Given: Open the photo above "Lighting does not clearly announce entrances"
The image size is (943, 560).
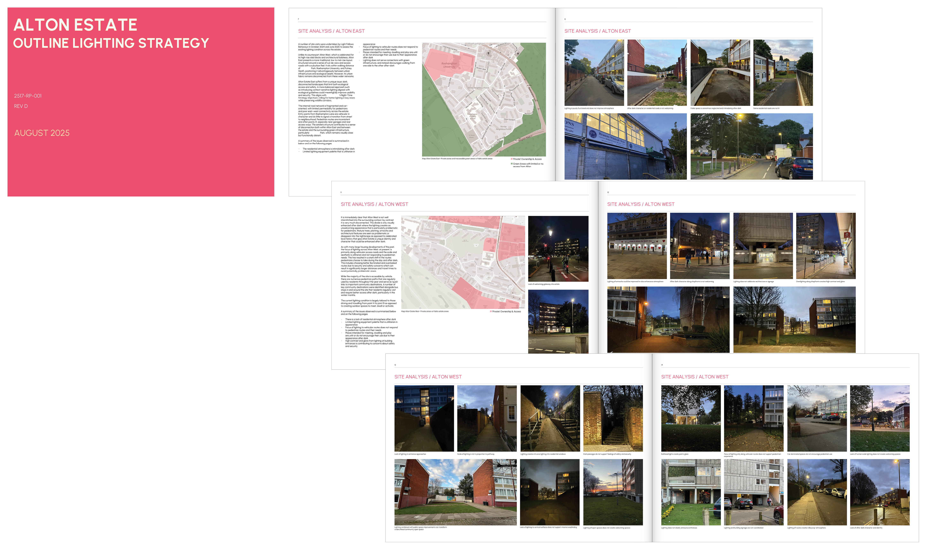Looking at the screenshot, I should 691,492.
